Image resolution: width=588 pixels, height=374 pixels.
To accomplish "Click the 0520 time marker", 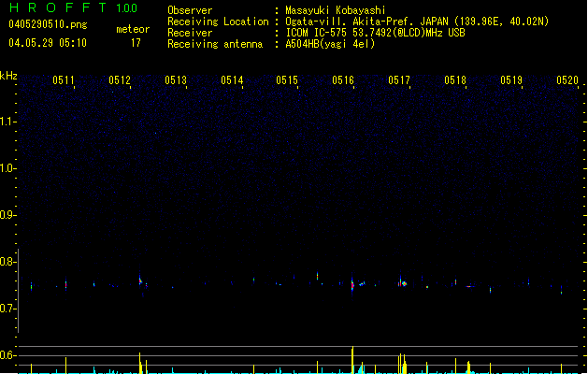I will click(x=567, y=80).
